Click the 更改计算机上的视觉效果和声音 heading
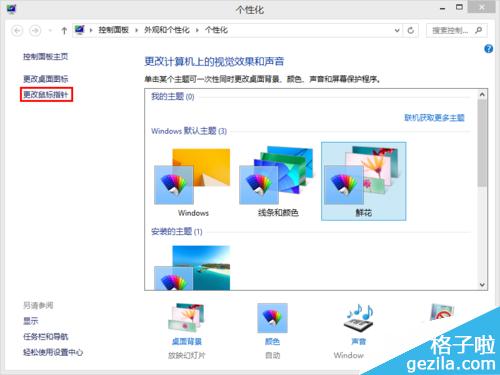The width and height of the screenshot is (500, 375). pos(214,61)
